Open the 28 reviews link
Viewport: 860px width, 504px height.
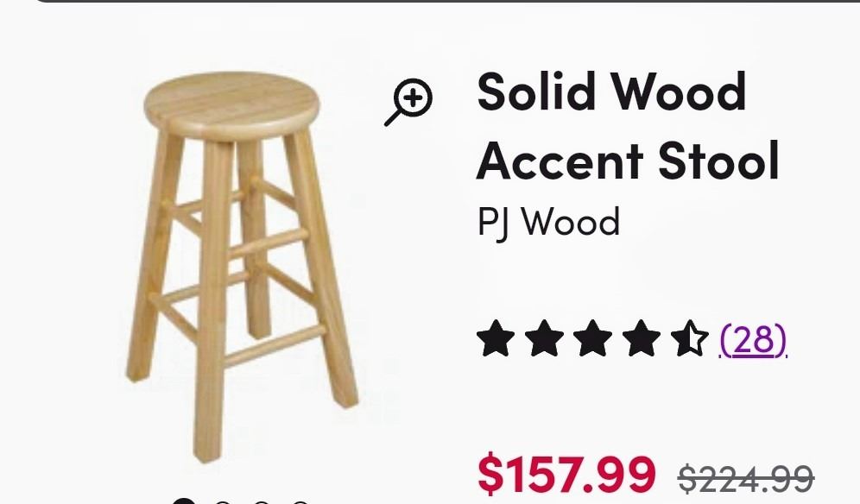pyautogui.click(x=754, y=340)
